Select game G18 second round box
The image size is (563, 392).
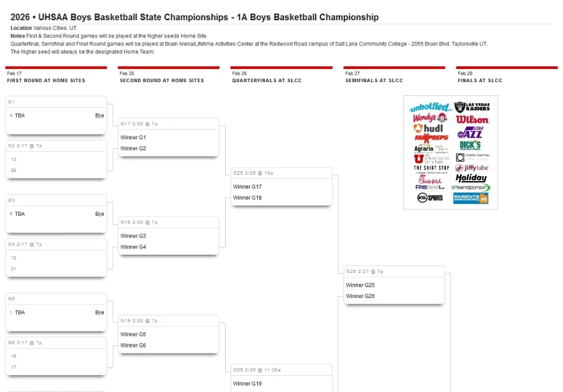pos(169,236)
